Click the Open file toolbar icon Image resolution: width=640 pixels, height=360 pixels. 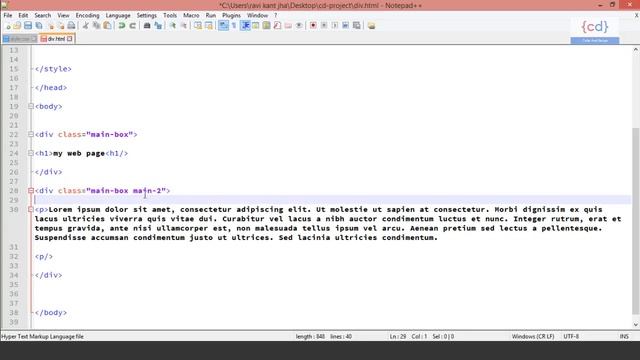[17, 26]
